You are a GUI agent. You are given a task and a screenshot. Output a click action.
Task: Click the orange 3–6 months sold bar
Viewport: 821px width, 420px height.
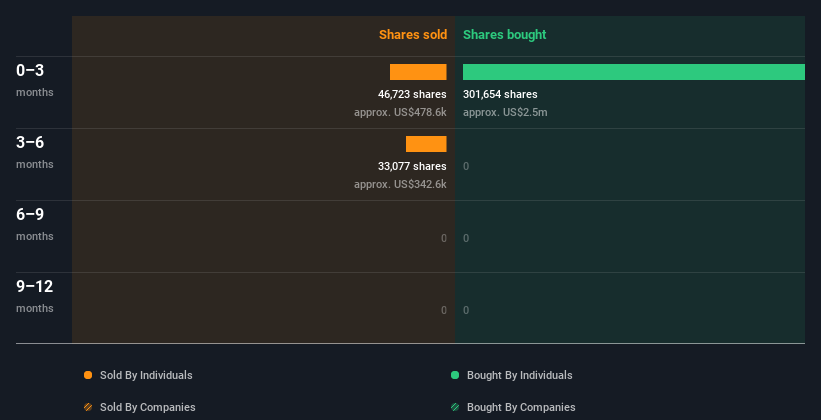point(426,144)
